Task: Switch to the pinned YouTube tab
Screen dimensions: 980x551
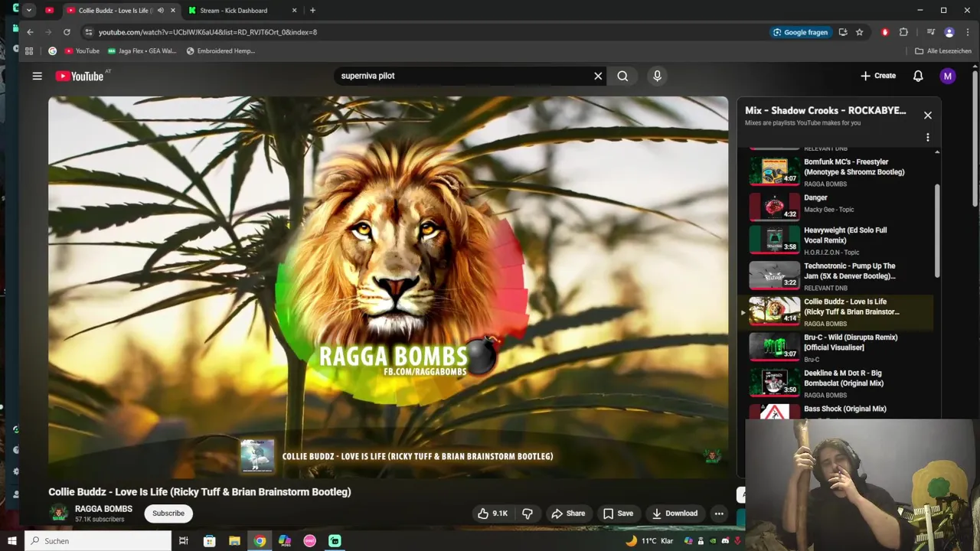Action: (50, 11)
